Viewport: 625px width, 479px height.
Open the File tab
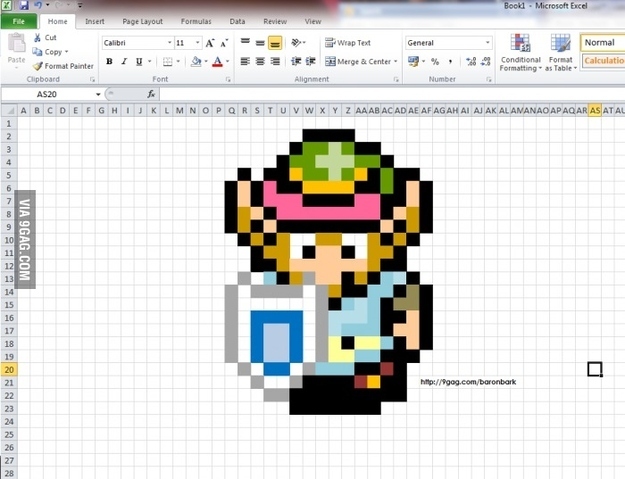[x=19, y=22]
